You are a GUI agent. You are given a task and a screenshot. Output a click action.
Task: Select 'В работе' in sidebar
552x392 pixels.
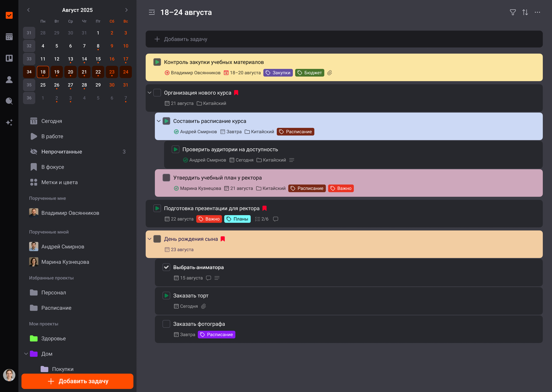(x=52, y=136)
